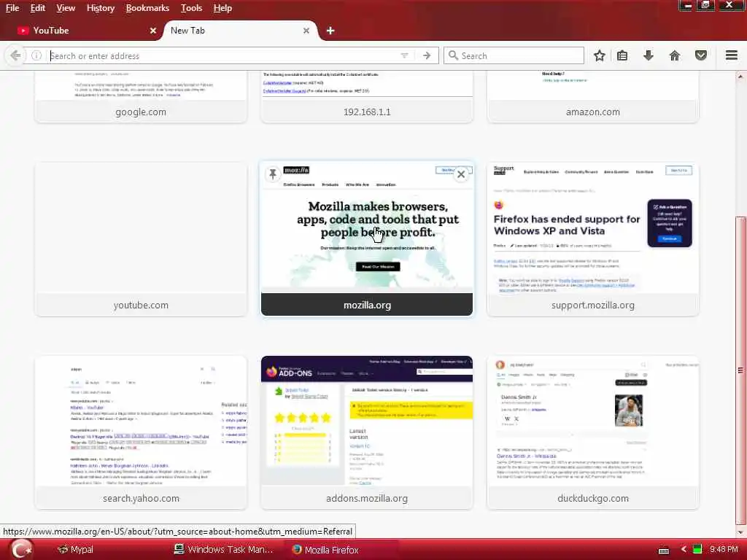The image size is (747, 560).
Task: Open the Help menu
Action: click(x=222, y=8)
